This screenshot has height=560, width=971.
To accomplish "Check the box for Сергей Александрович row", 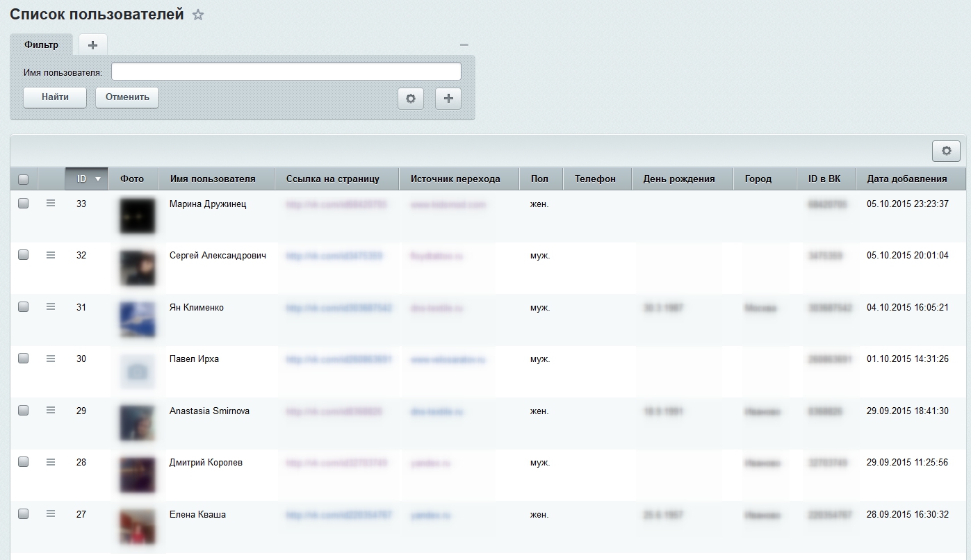I will (24, 255).
